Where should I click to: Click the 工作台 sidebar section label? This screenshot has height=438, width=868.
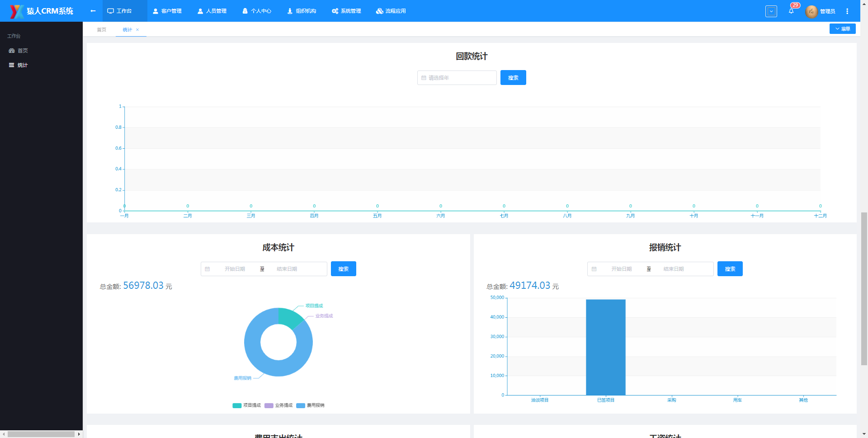click(x=14, y=36)
